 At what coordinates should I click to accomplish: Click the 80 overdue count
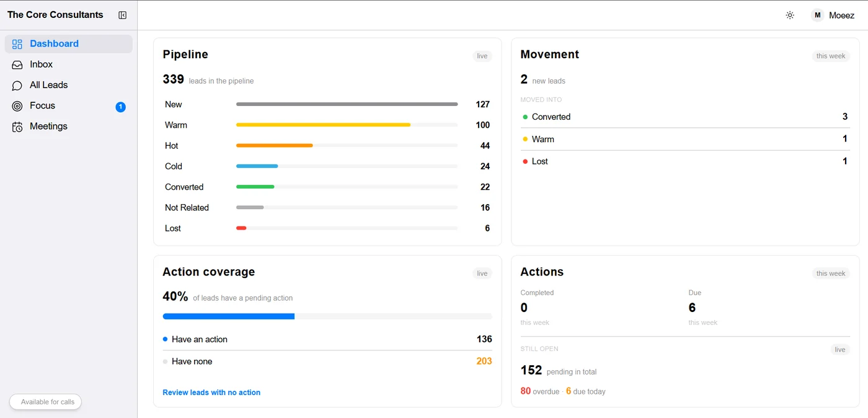click(x=525, y=391)
